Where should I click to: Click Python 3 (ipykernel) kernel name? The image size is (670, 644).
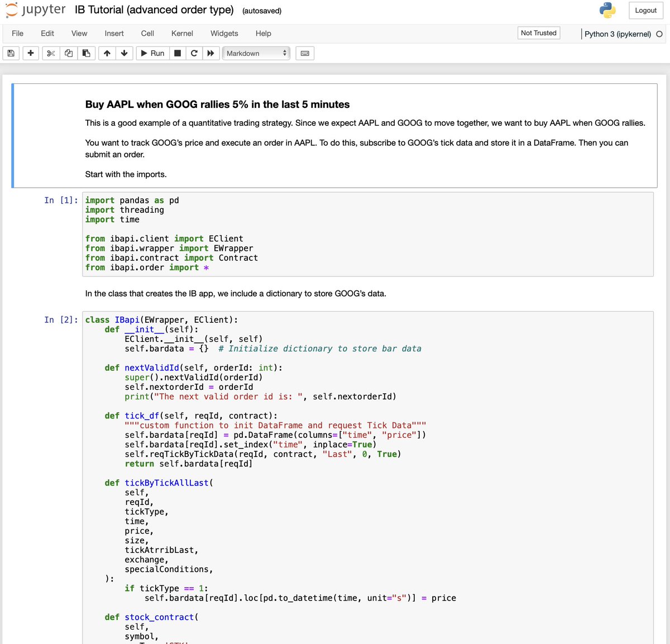pyautogui.click(x=618, y=34)
